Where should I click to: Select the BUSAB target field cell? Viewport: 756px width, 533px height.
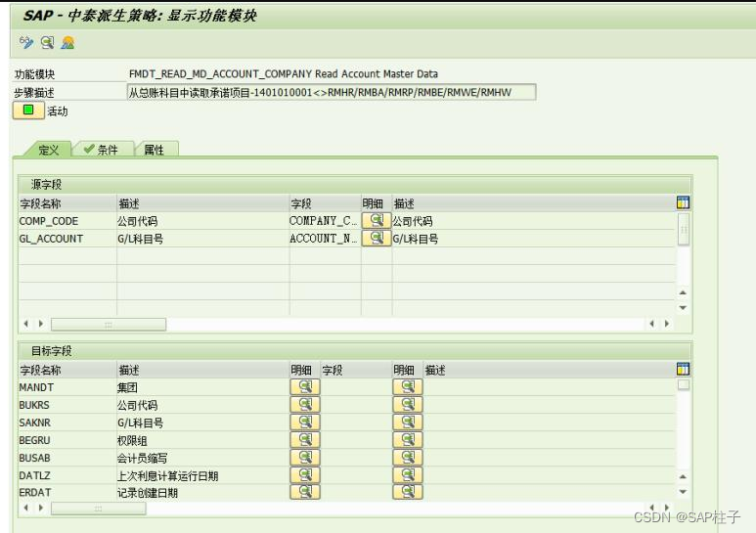[x=67, y=458]
